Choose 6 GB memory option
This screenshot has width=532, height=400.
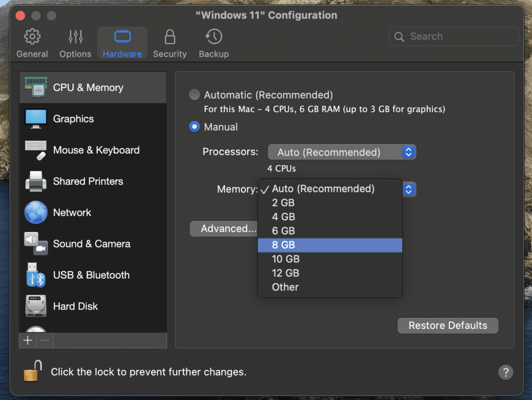click(x=330, y=231)
